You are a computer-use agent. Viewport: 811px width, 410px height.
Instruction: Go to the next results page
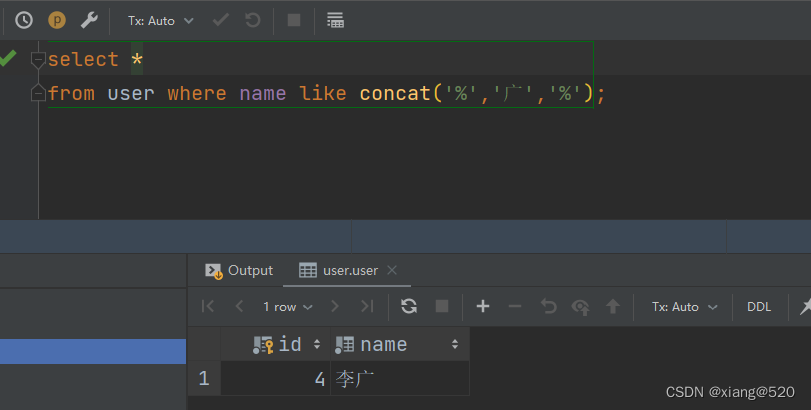click(x=335, y=306)
